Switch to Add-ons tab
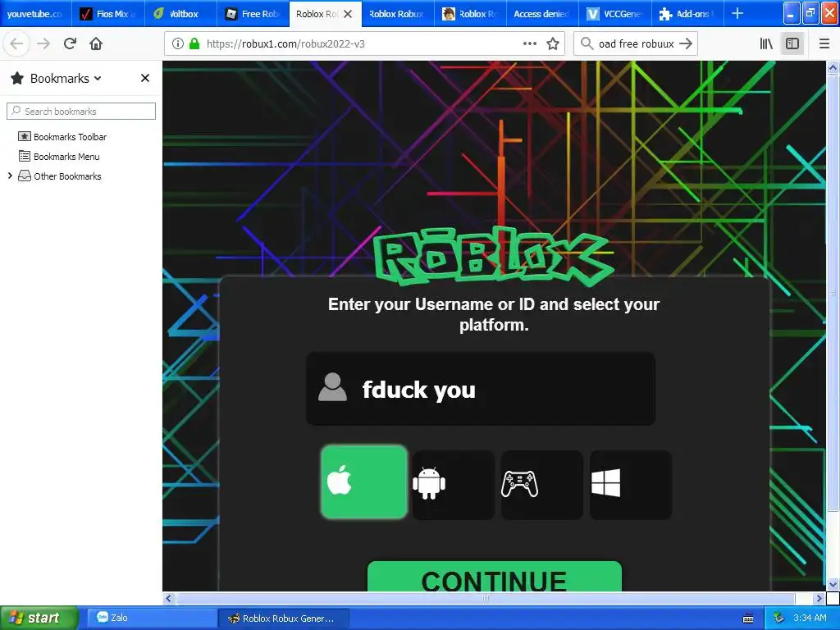This screenshot has width=840, height=630. tap(687, 14)
